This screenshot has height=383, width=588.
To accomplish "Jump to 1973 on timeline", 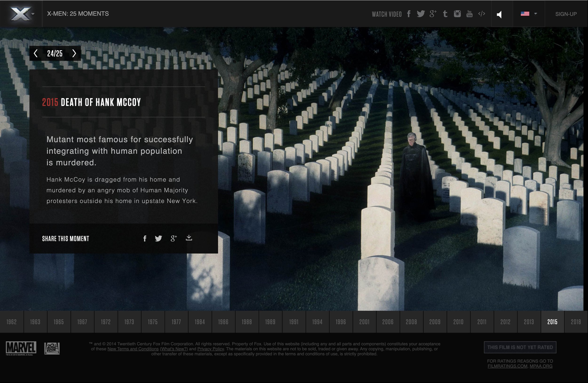I will [129, 322].
